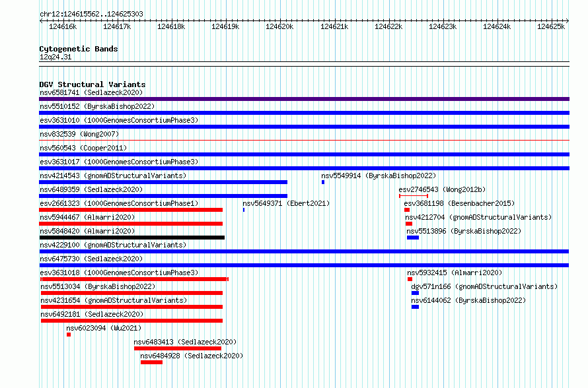Viewport: 588px width, 388px height.
Task: Select the red esv2661323 feature bar
Action: point(131,210)
